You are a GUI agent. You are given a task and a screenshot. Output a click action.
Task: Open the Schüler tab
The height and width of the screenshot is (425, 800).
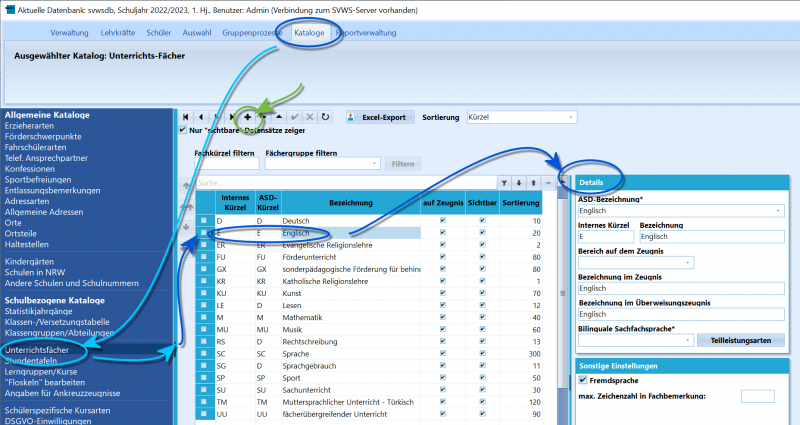point(159,33)
